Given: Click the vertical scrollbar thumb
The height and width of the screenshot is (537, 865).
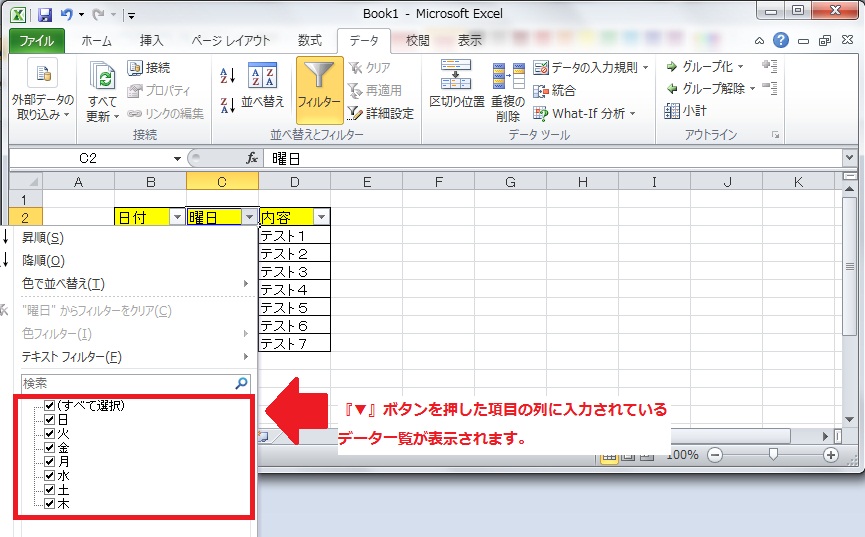Looking at the screenshot, I should click(x=850, y=266).
